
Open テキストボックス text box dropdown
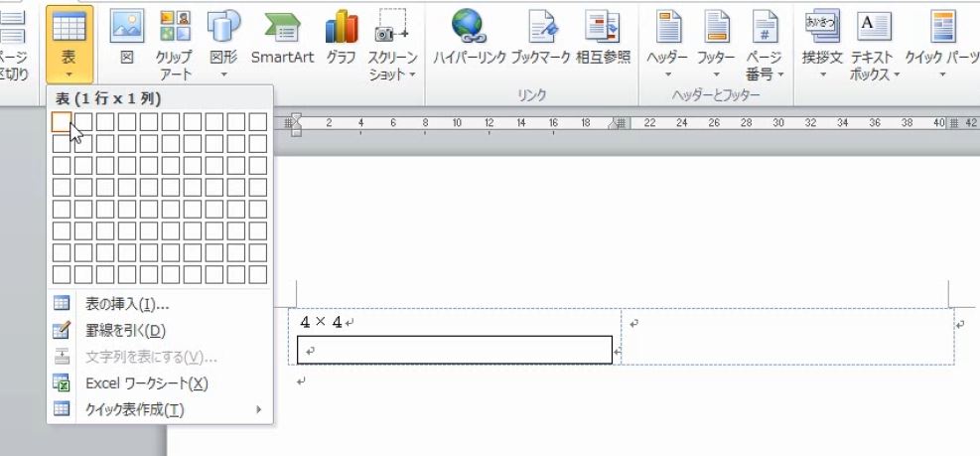click(x=874, y=45)
